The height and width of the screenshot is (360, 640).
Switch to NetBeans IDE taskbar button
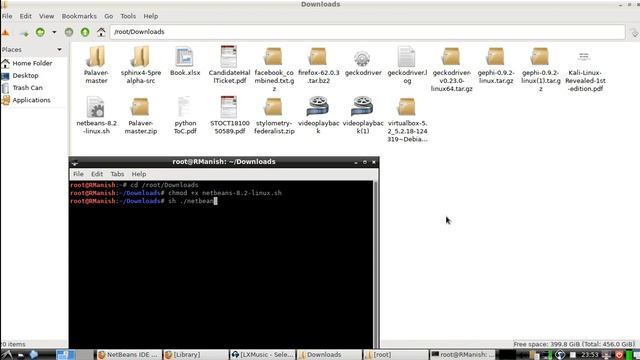(128, 355)
